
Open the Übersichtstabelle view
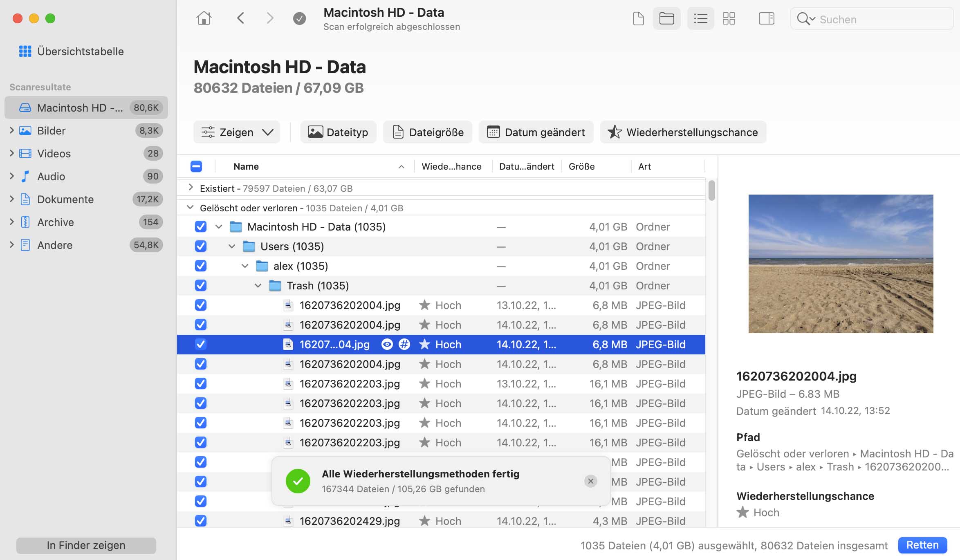coord(80,51)
